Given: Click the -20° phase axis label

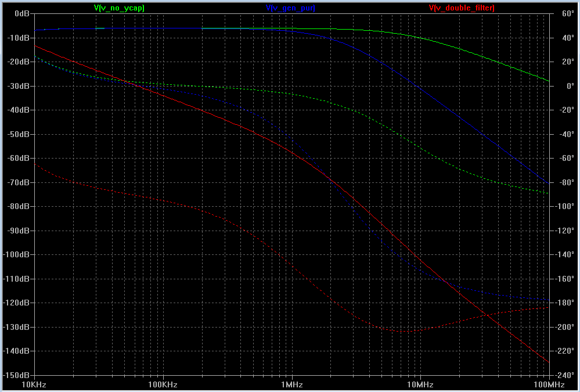Looking at the screenshot, I should click(x=566, y=110).
